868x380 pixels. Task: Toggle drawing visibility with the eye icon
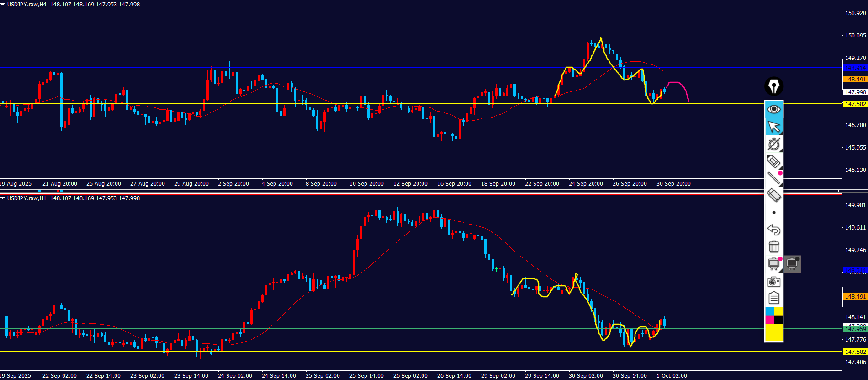[x=774, y=109]
